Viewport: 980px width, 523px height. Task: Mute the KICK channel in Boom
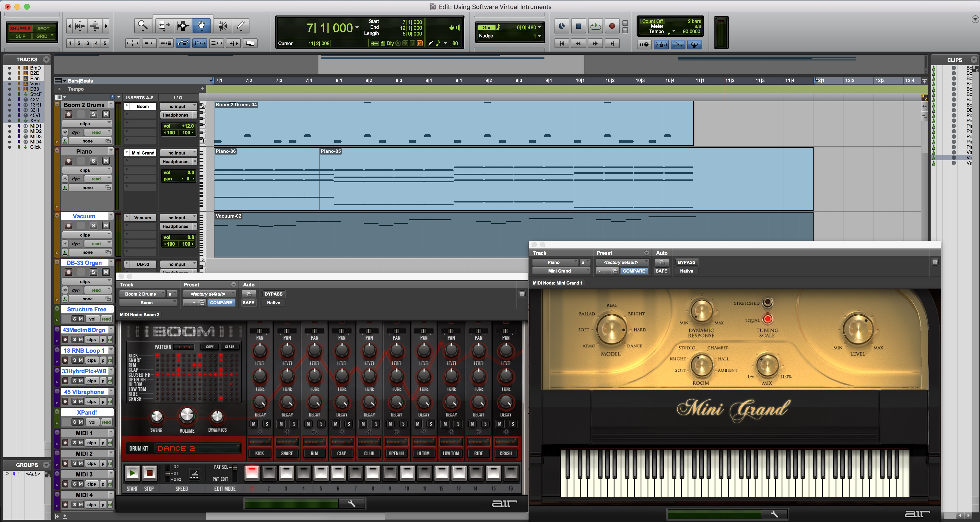254,424
